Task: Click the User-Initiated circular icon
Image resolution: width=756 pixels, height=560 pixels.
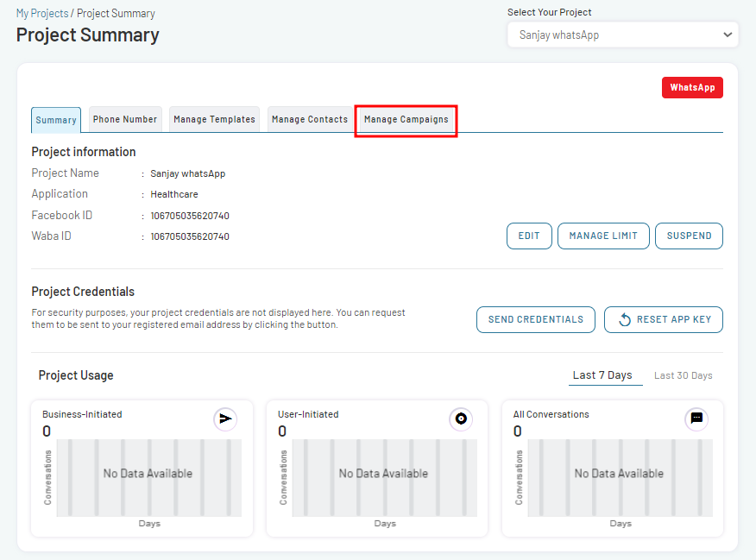Action: coord(461,418)
